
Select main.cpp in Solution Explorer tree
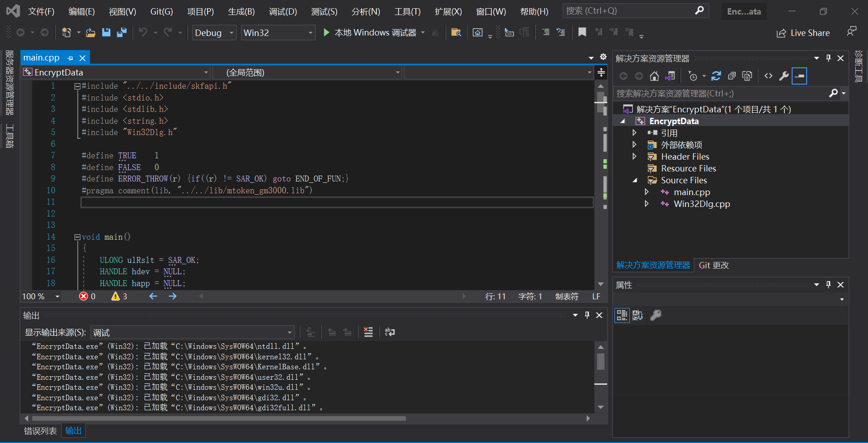pos(692,192)
